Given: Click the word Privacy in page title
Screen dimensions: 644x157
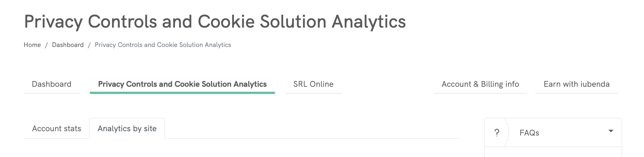Looking at the screenshot, I should (53, 22).
